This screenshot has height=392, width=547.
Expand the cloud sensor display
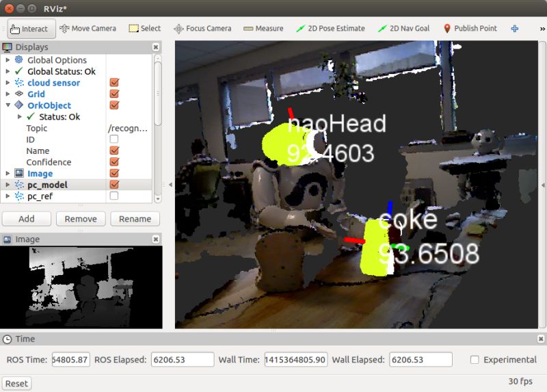point(8,83)
